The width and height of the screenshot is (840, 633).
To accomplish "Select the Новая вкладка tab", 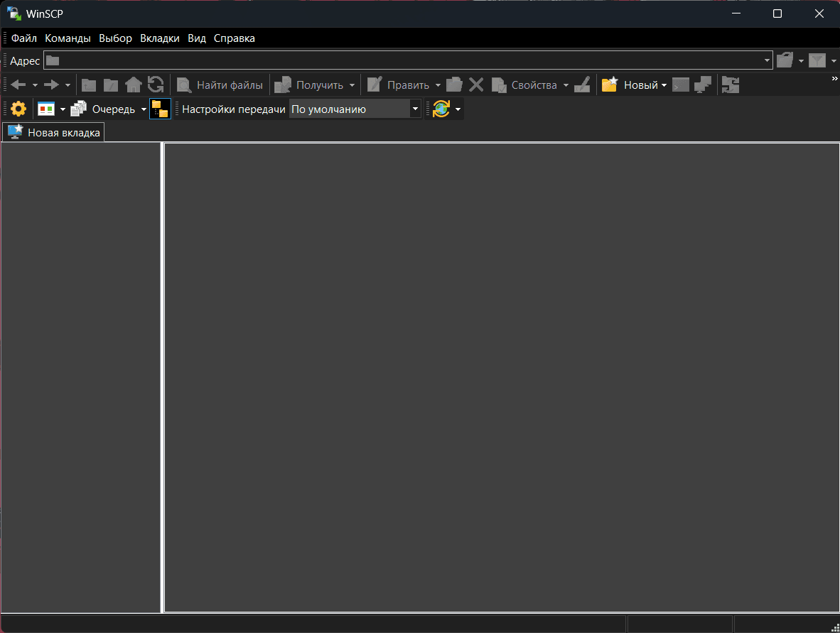I will tap(55, 132).
